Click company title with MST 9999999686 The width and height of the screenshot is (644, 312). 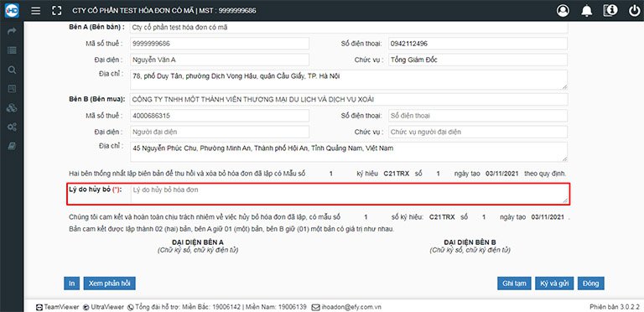click(x=164, y=11)
